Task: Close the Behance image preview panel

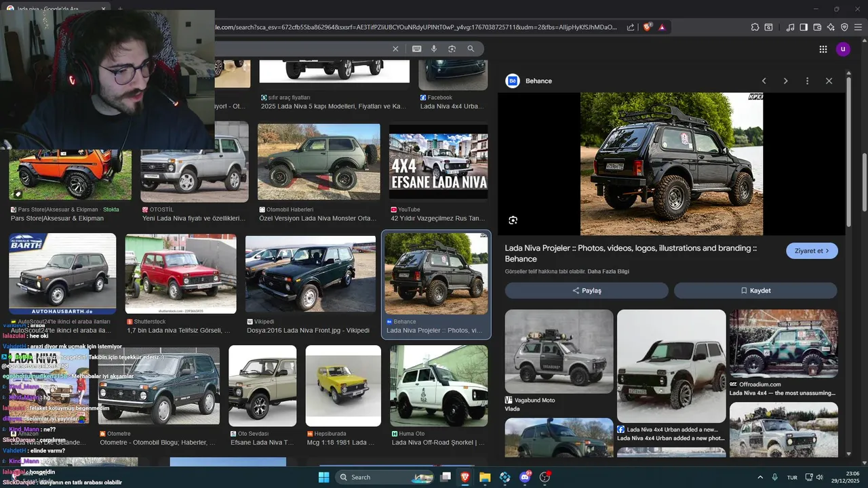Action: point(829,81)
